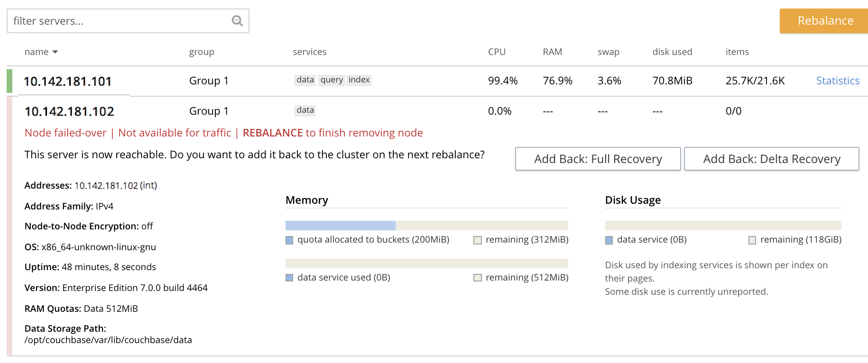Click the green status indicator of first node
This screenshot has height=363, width=868.
point(9,81)
